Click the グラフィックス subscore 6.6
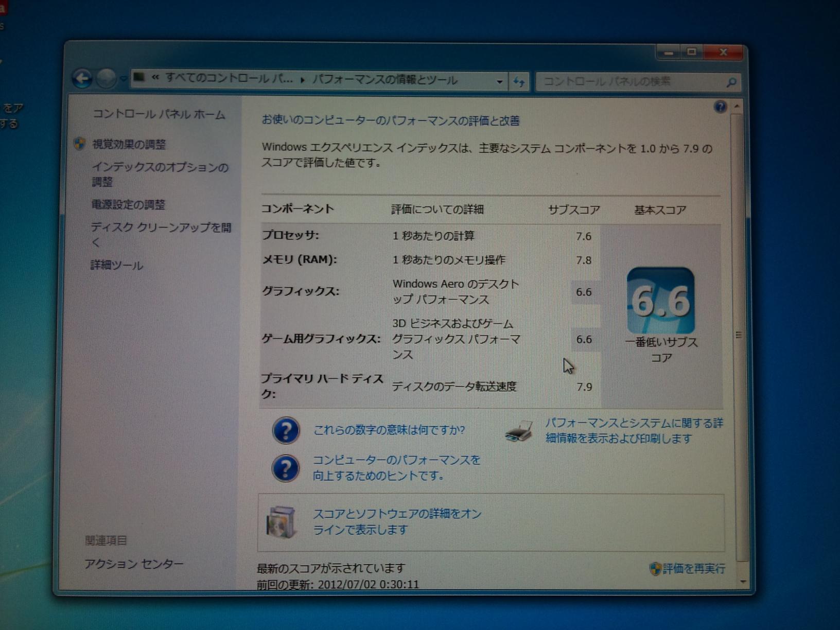 pos(584,292)
